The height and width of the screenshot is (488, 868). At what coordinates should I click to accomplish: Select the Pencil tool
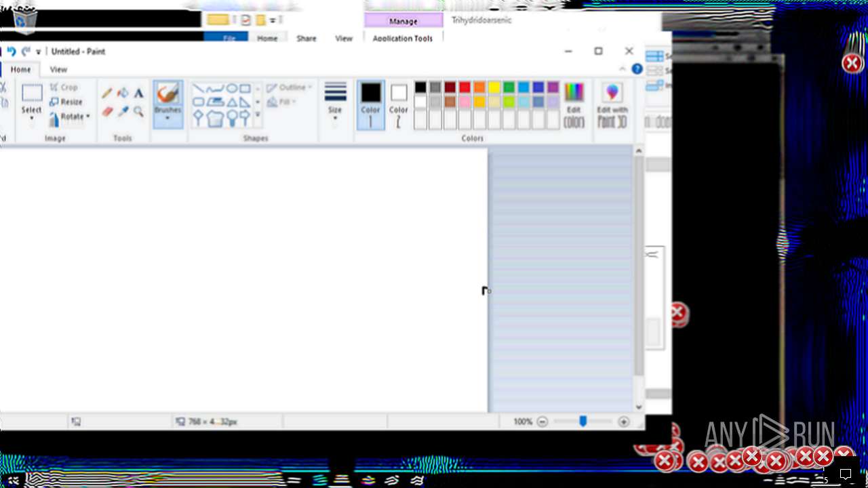click(106, 94)
